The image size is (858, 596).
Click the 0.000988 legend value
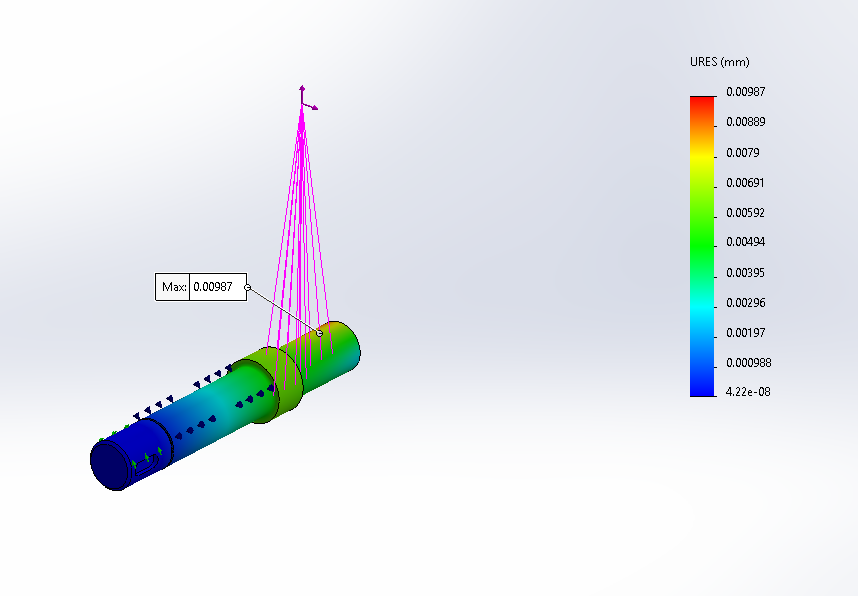click(x=748, y=363)
